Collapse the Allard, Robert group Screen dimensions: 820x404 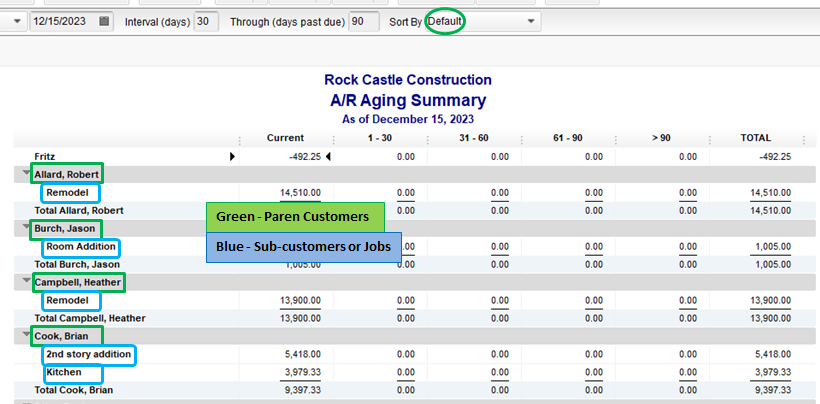[26, 172]
